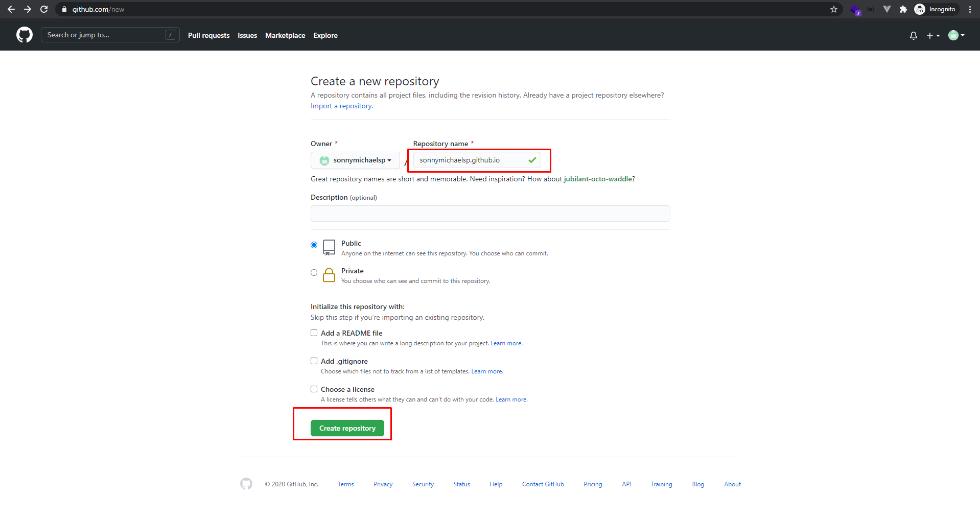Follow the Import a repository link
The width and height of the screenshot is (980, 519).
(x=341, y=106)
